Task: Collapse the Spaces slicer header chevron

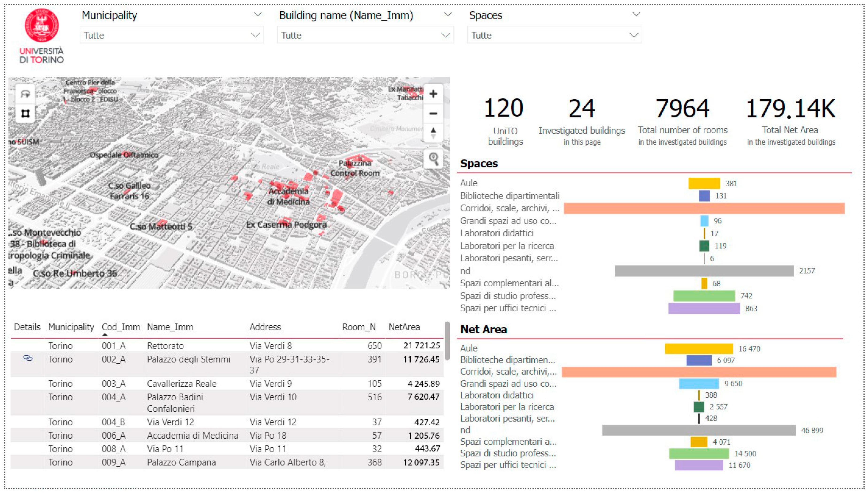Action: coord(636,14)
